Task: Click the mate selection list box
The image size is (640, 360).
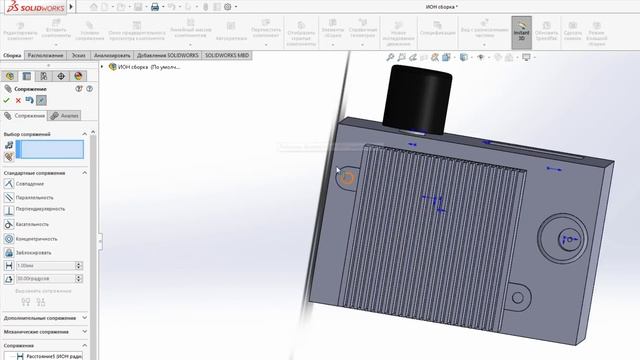Action: pyautogui.click(x=50, y=149)
